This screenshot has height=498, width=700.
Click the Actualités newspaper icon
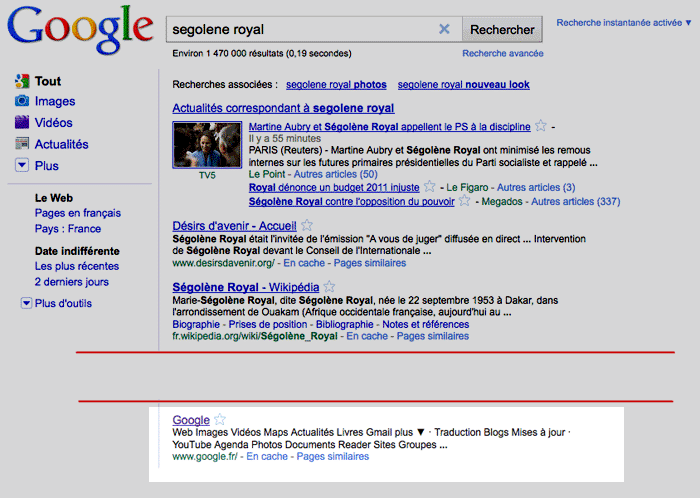(22, 144)
